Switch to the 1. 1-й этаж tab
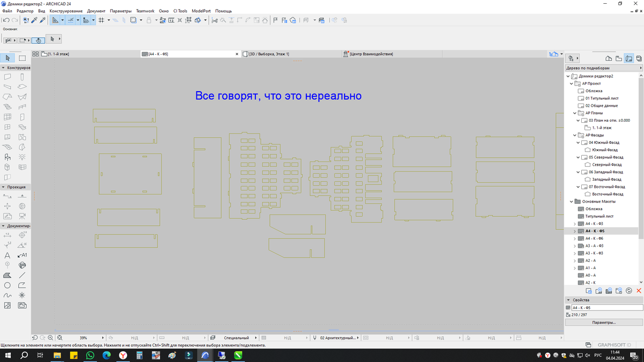644x362 pixels. [x=85, y=54]
